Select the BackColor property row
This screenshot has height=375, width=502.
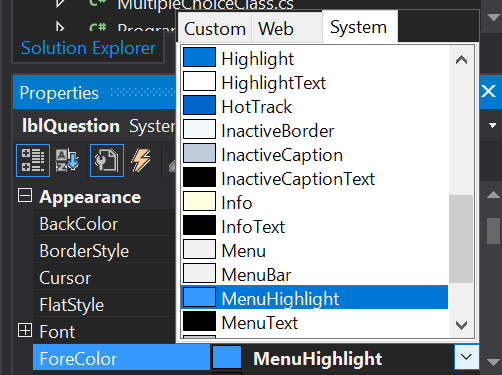[104, 224]
